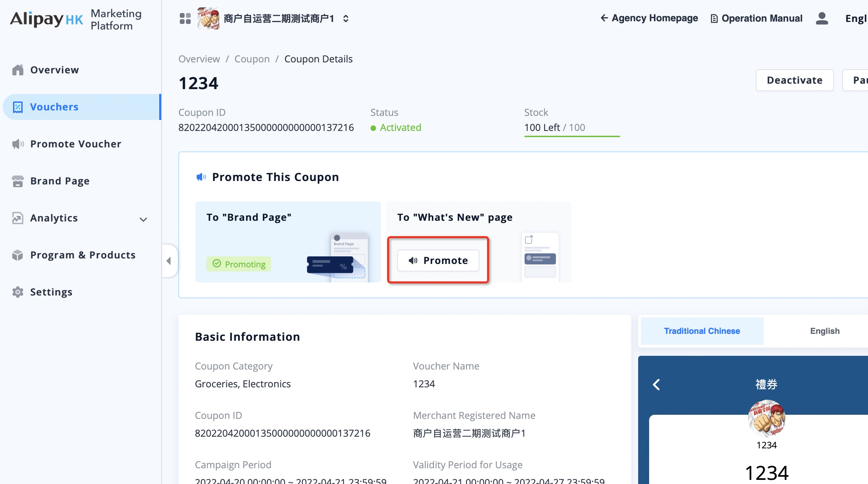868x484 pixels.
Task: Select the Traditional Chinese preview tab
Action: (702, 331)
